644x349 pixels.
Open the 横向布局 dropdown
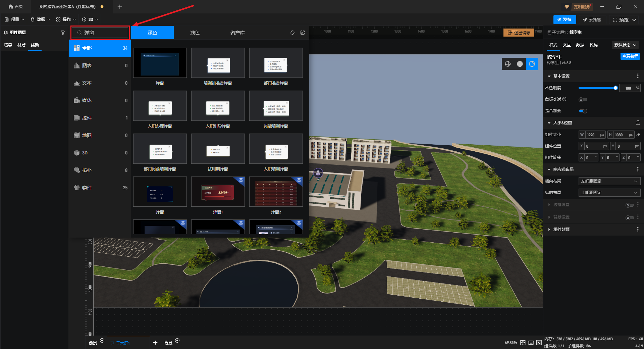tap(609, 181)
